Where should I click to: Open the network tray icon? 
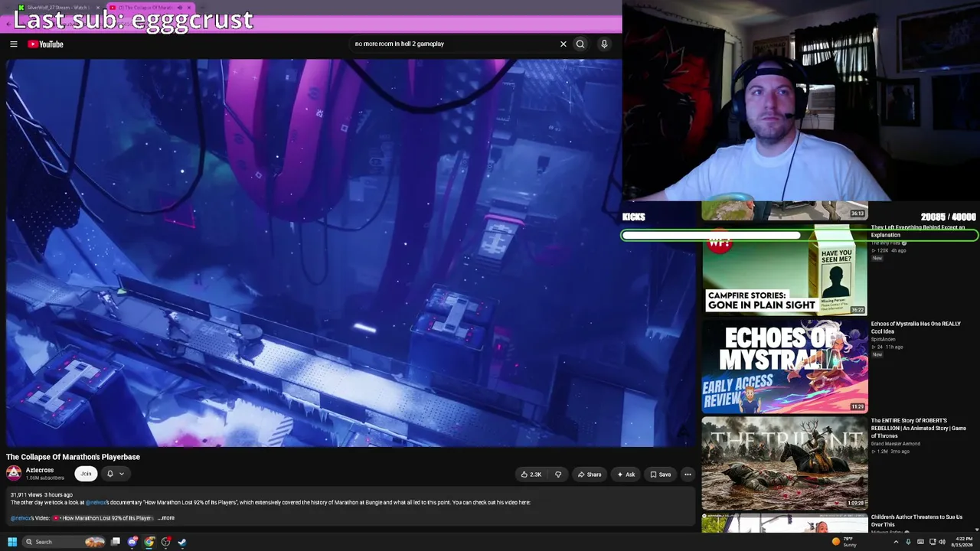coord(933,542)
